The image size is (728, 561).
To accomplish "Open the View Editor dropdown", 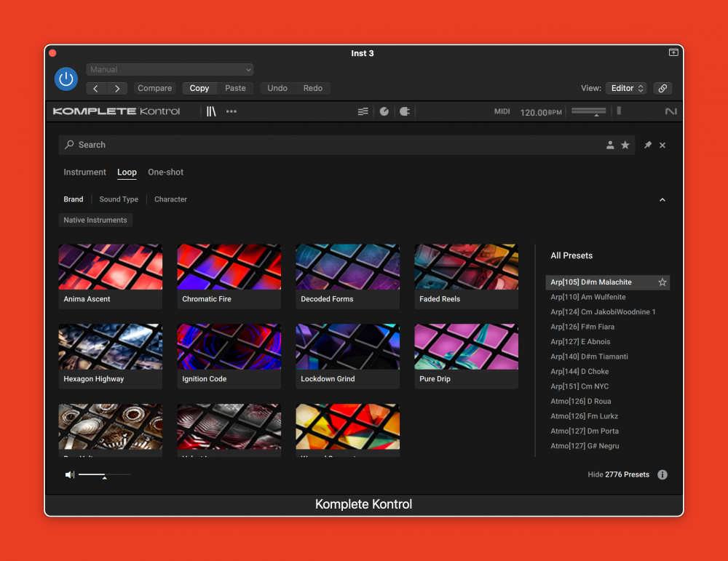I will coord(626,88).
